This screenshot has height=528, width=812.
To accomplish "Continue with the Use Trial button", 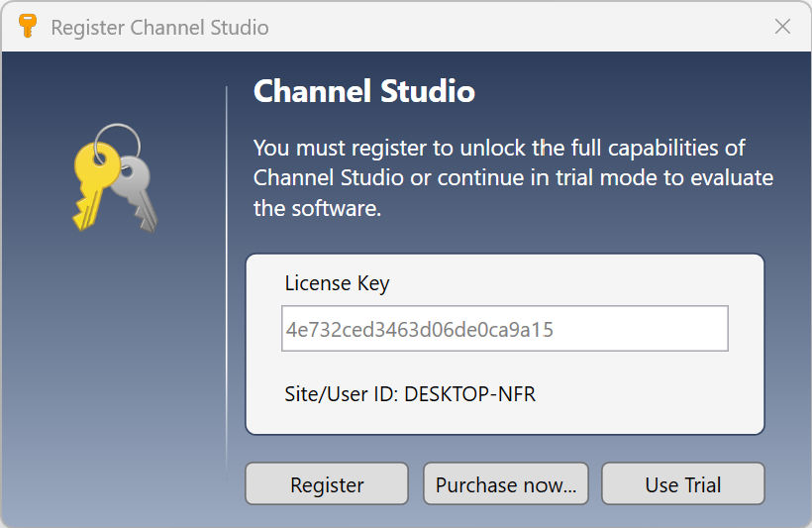I will 683,484.
